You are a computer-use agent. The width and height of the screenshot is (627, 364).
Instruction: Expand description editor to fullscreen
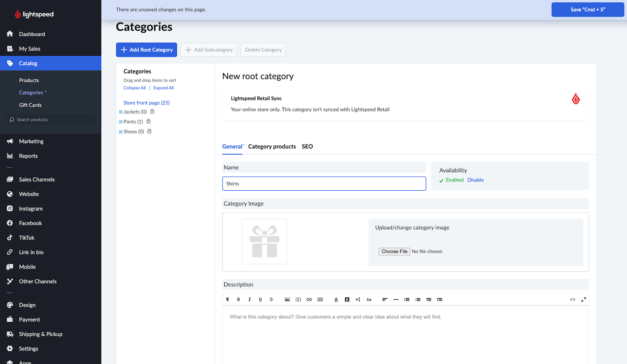click(583, 300)
